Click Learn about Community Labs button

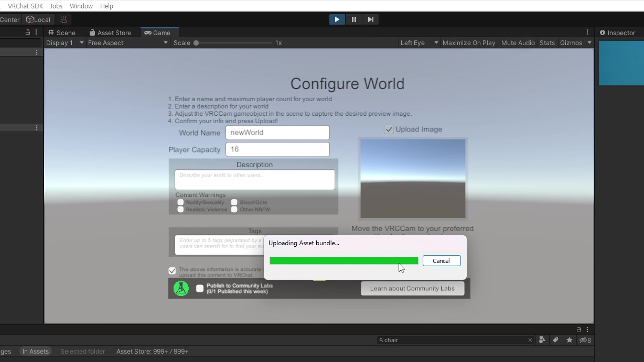tap(412, 288)
